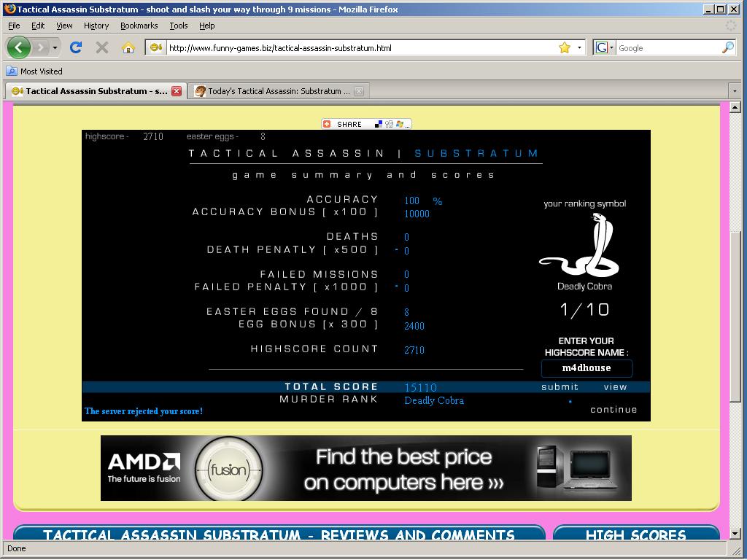Click the browser Back arrow button
The width and height of the screenshot is (747, 560).
(x=19, y=47)
